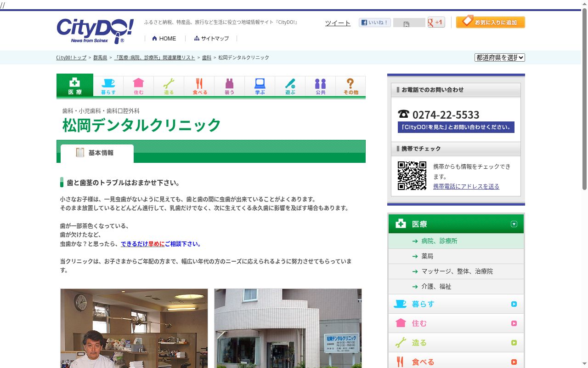Click 「医療:病院、診療所」関連業種リスト breadcrumb
The height and width of the screenshot is (368, 588).
point(155,57)
